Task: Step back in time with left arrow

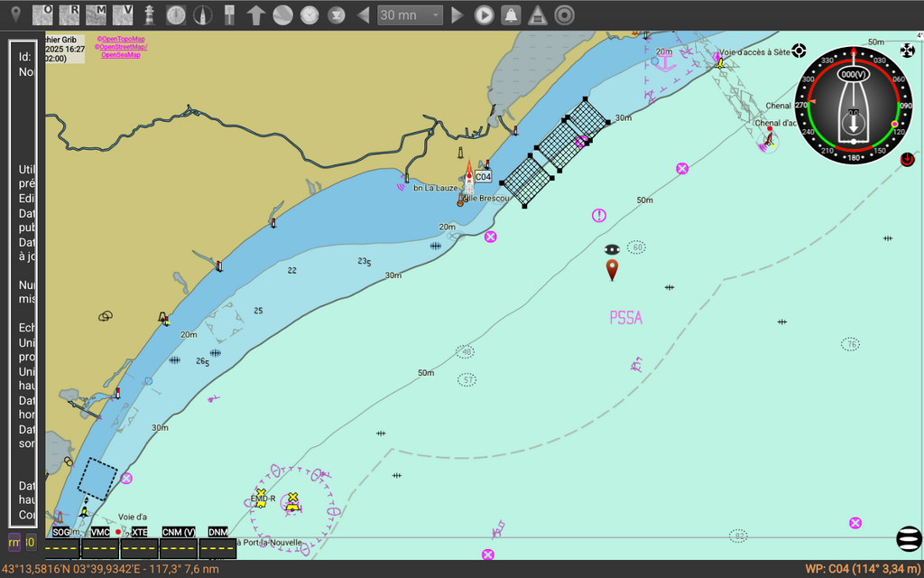Action: tap(364, 14)
